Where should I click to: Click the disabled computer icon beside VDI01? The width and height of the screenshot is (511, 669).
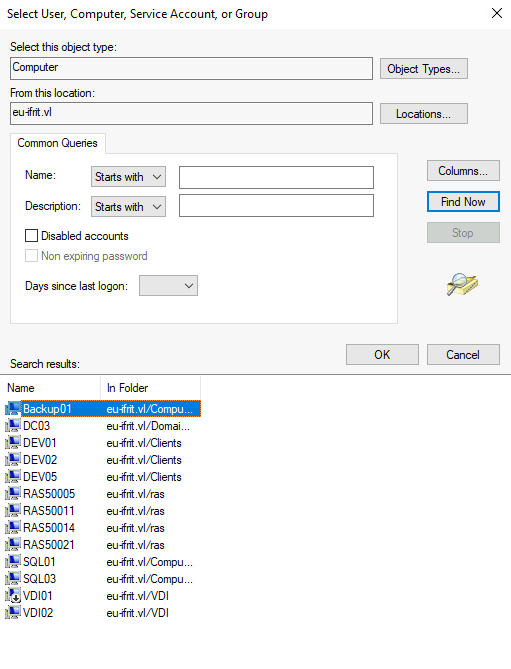[x=13, y=596]
